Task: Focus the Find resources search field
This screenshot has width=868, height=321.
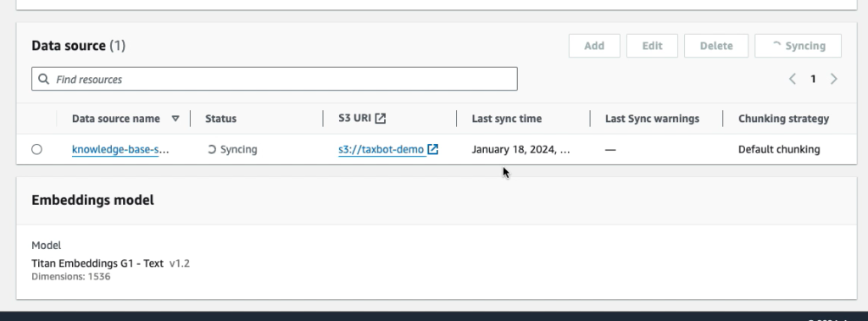Action: click(275, 79)
